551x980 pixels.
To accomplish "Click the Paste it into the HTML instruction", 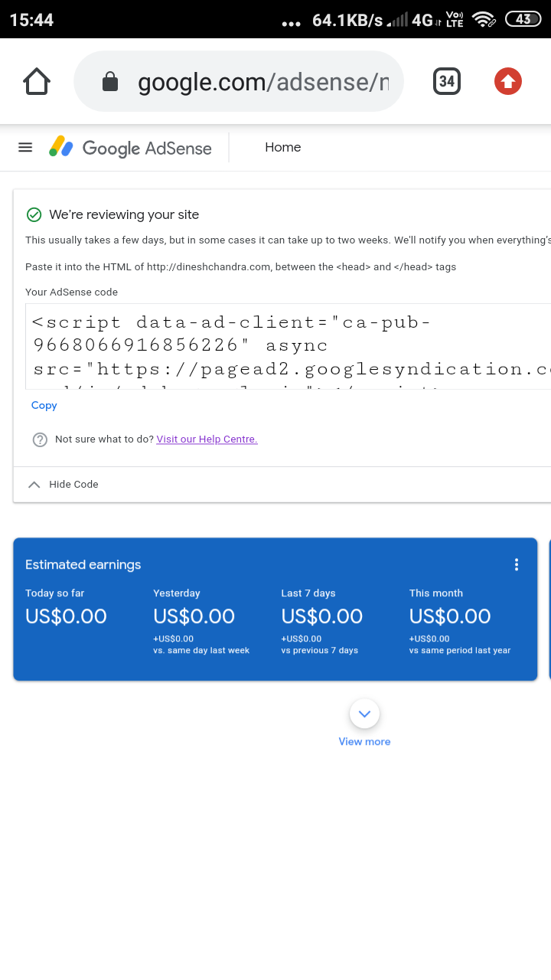I will pyautogui.click(x=241, y=266).
